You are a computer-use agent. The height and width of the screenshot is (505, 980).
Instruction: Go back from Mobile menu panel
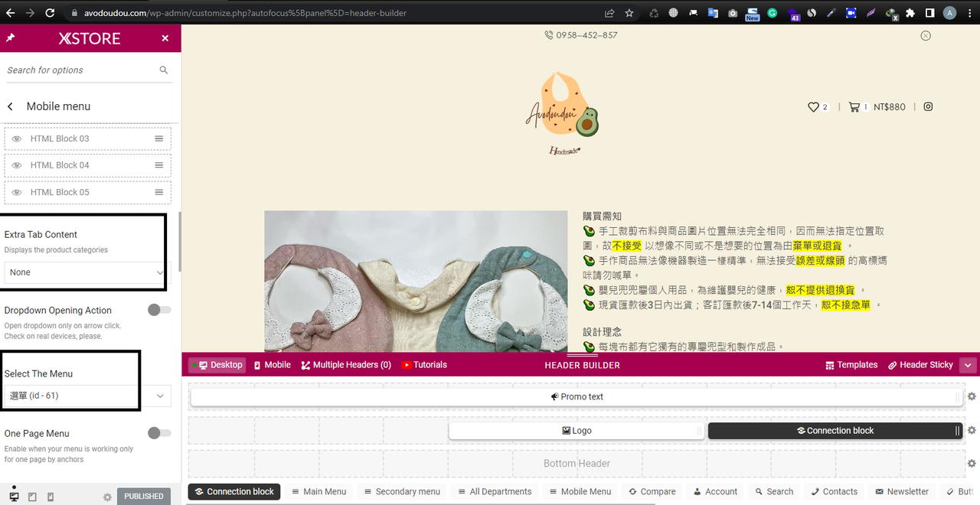pyautogui.click(x=10, y=106)
